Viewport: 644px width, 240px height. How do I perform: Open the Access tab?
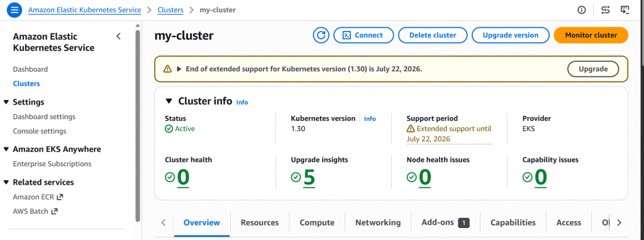point(569,223)
